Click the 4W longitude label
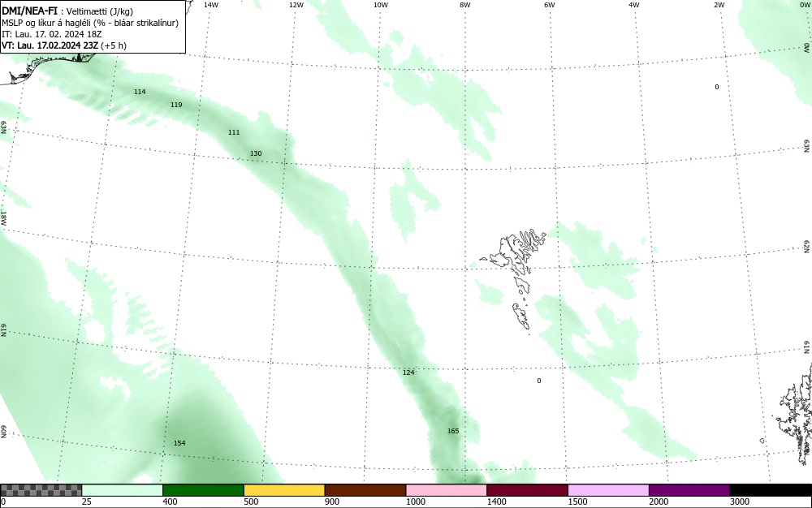The height and width of the screenshot is (508, 812). (x=634, y=5)
